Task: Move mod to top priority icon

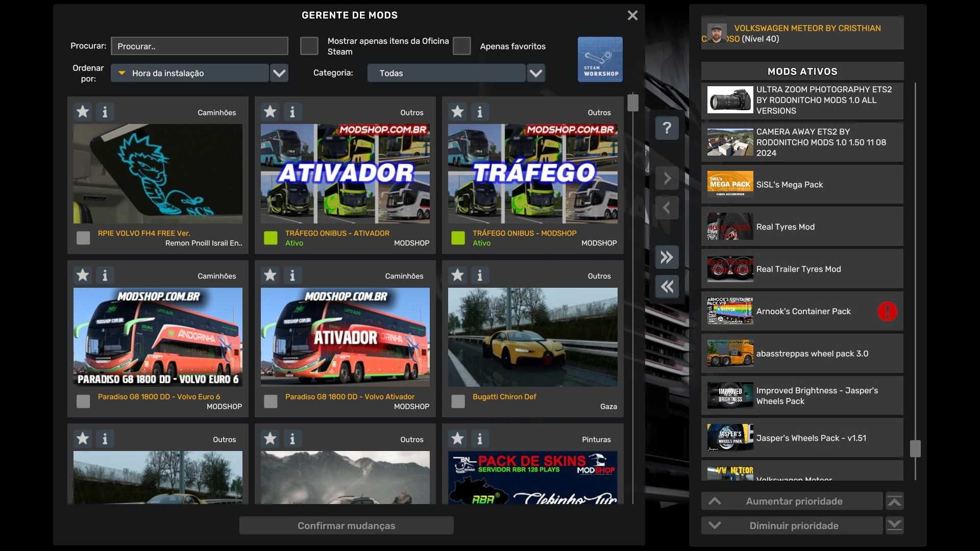Action: pos(894,502)
